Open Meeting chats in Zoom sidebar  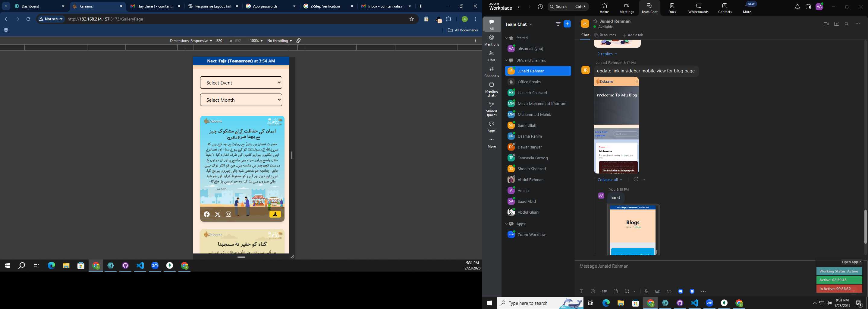(492, 89)
